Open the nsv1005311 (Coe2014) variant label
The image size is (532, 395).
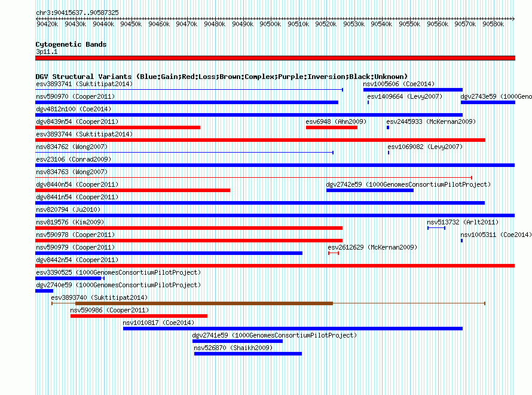point(496,235)
